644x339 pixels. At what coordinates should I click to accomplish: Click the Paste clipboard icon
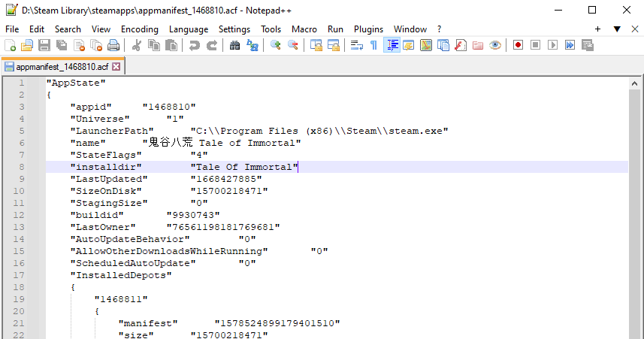[171, 45]
